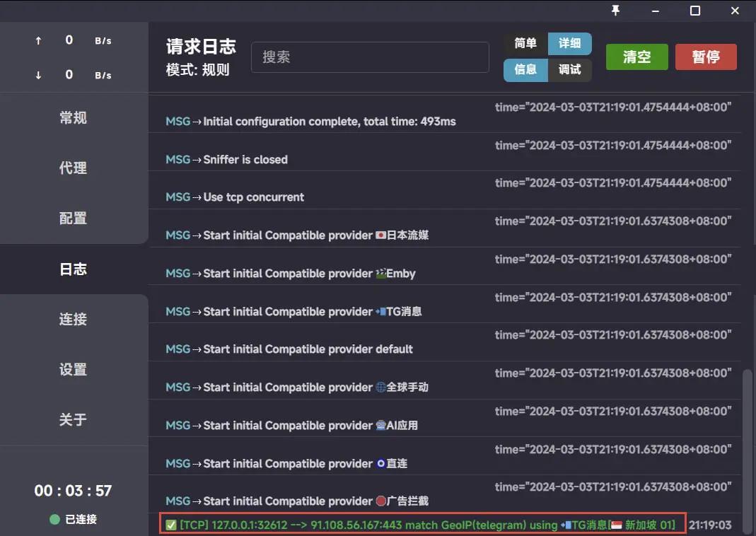The width and height of the screenshot is (756, 536).
Task: Focus the 搜索 log search field
Action: [x=370, y=57]
